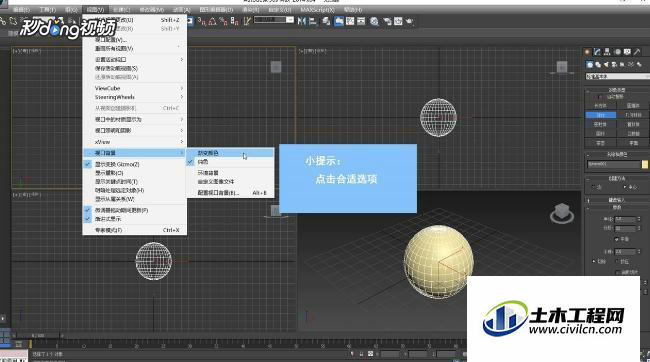Viewport: 650px width, 362px height.
Task: Toggle the 平滑 checkbox
Action: (616, 239)
